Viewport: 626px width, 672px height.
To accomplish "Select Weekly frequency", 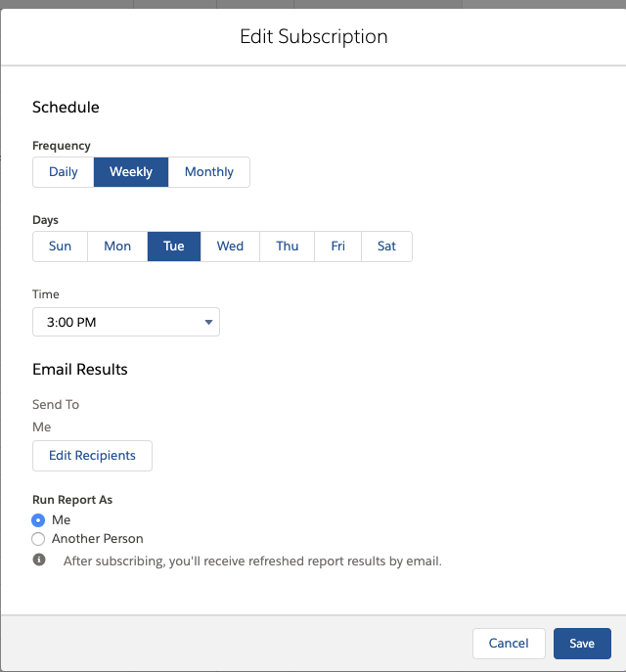I will click(131, 172).
